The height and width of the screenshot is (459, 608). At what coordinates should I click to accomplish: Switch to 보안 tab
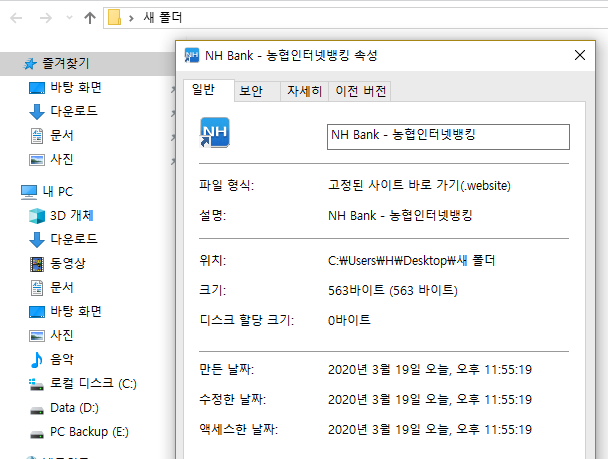[257, 91]
